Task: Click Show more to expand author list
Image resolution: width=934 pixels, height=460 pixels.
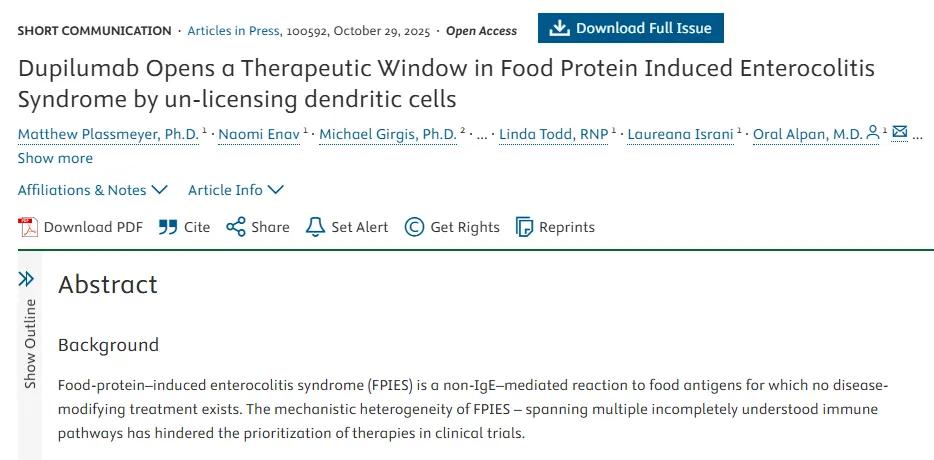Action: coord(55,158)
